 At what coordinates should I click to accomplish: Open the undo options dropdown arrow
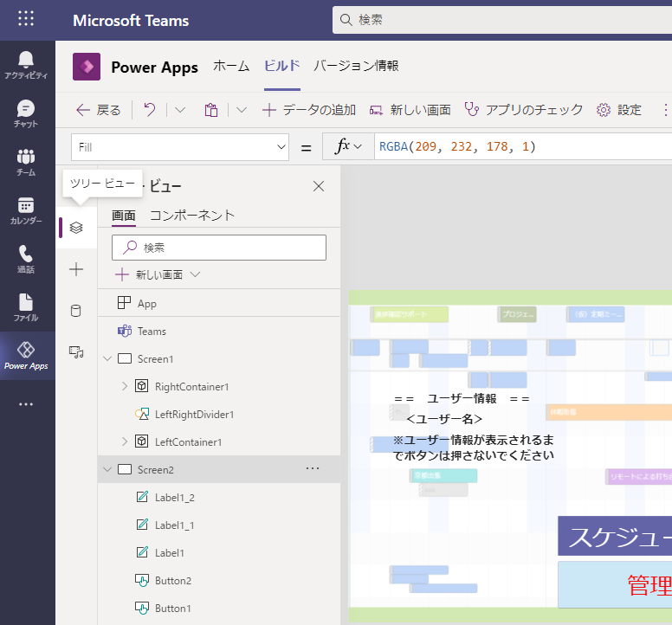[180, 110]
